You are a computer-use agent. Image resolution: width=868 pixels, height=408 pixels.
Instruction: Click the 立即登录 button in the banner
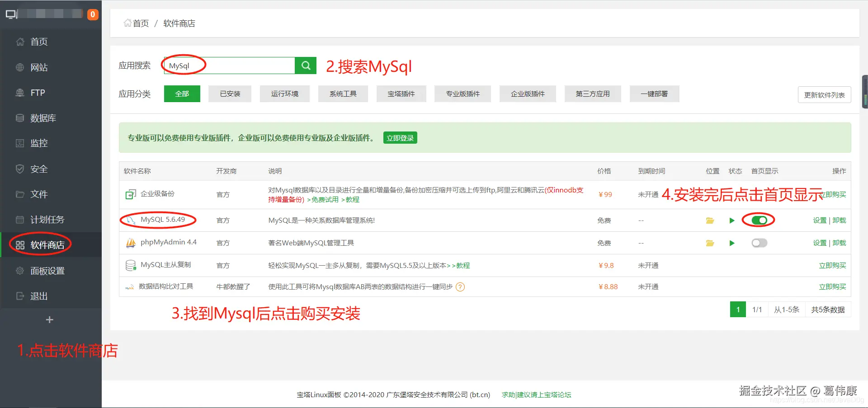point(400,138)
